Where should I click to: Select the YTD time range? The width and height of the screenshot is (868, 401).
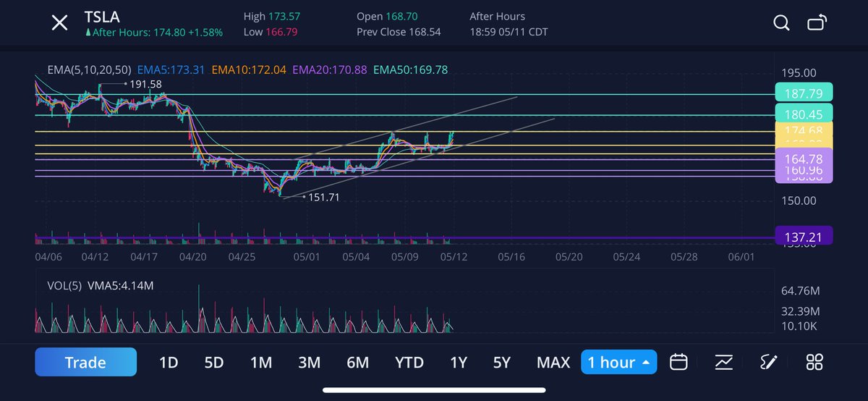(x=409, y=362)
